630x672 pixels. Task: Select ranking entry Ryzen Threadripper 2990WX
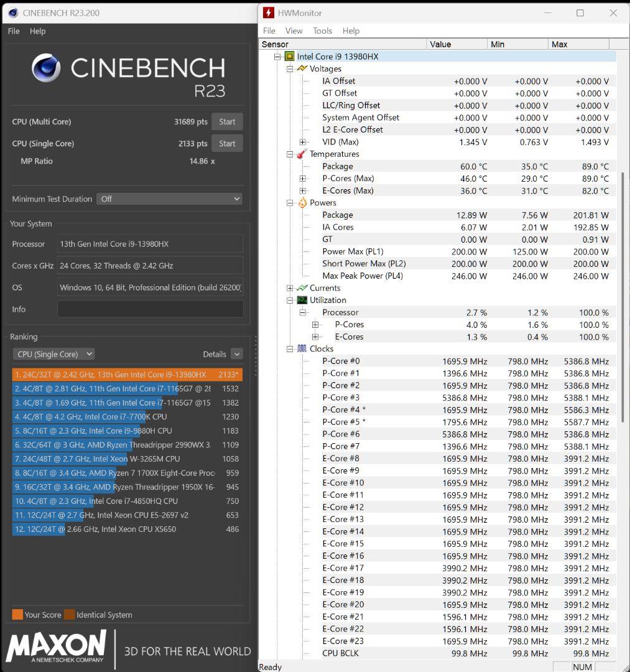click(x=127, y=445)
